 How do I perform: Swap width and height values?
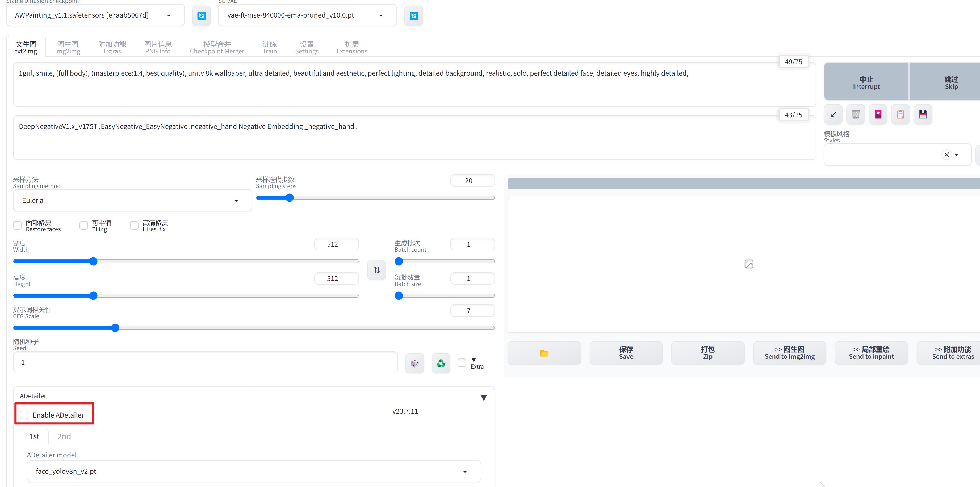coord(376,270)
